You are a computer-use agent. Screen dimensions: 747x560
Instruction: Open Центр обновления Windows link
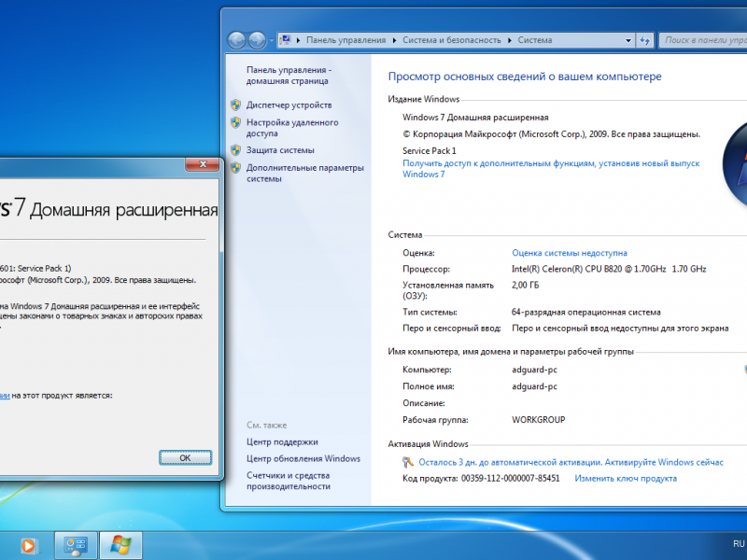[303, 458]
